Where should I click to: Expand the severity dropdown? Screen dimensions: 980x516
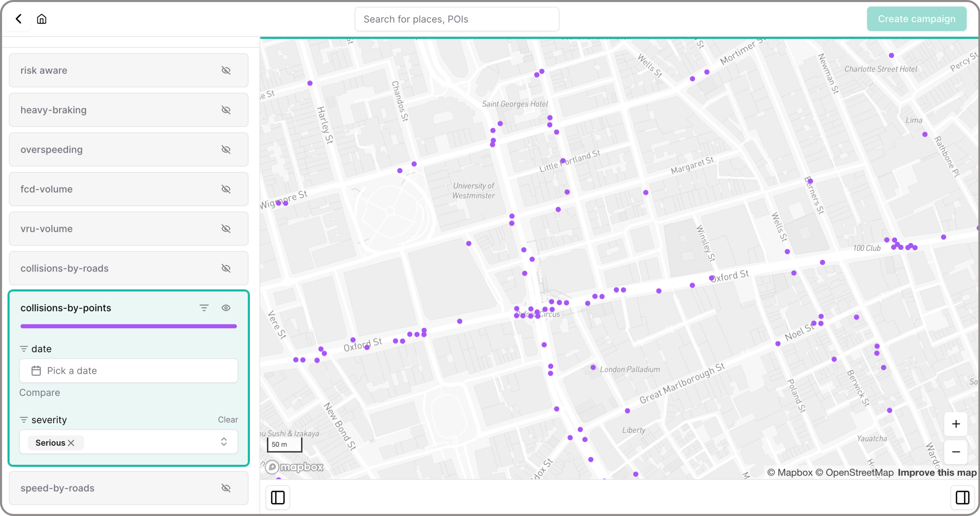pos(224,442)
